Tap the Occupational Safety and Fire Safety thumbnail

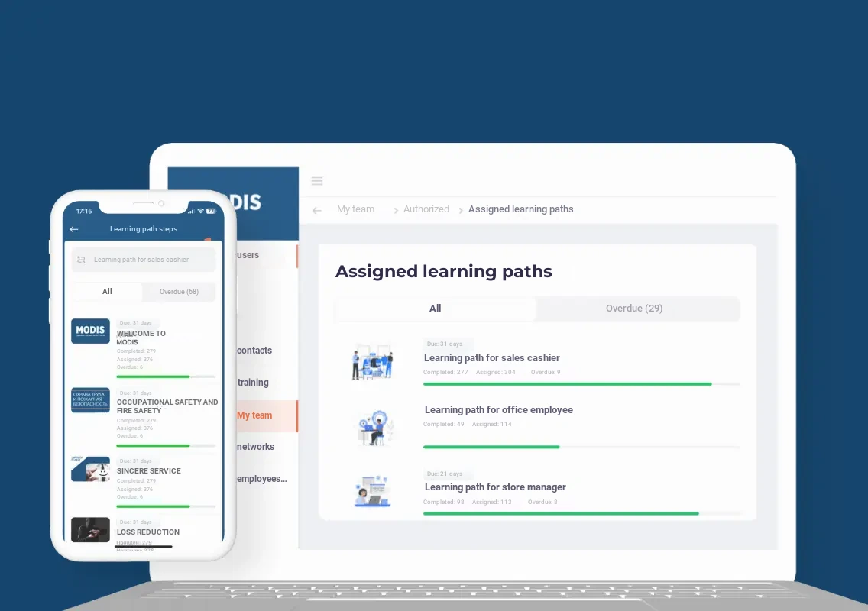[x=90, y=399]
